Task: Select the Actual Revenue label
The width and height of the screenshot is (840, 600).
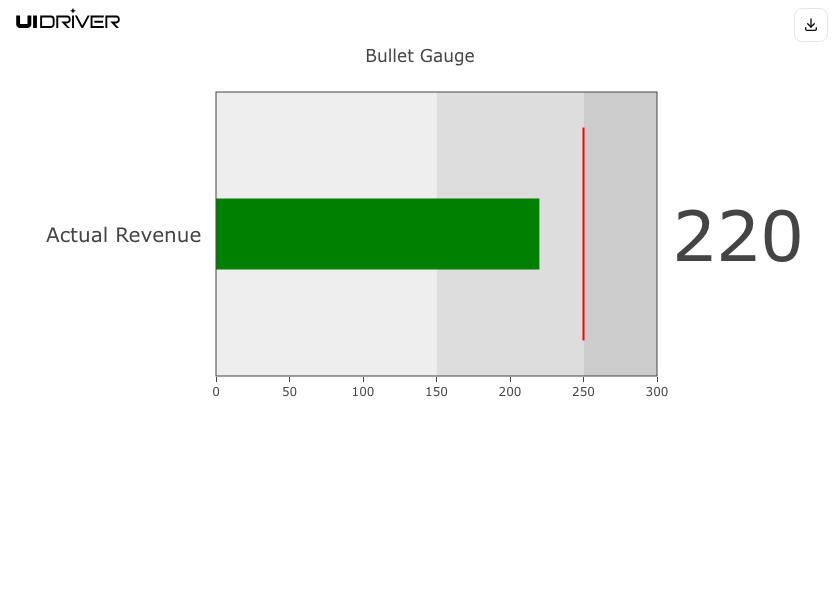Action: [123, 235]
